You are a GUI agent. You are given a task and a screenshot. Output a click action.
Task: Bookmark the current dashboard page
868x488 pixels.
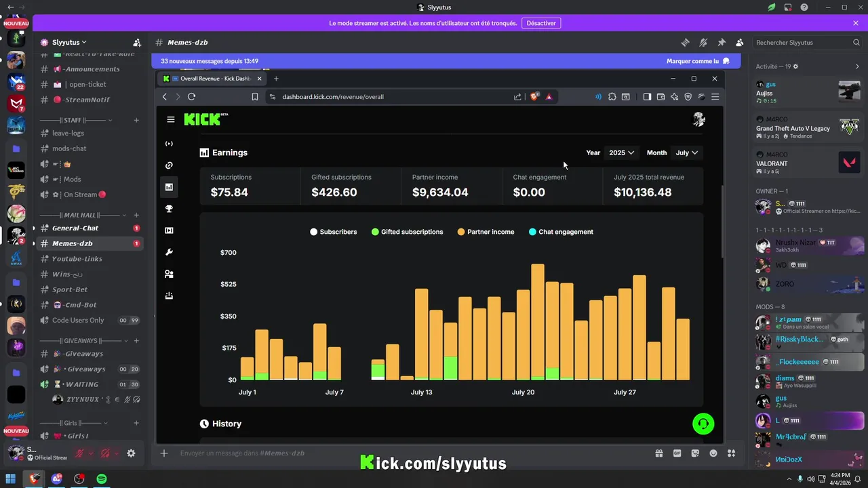[255, 97]
